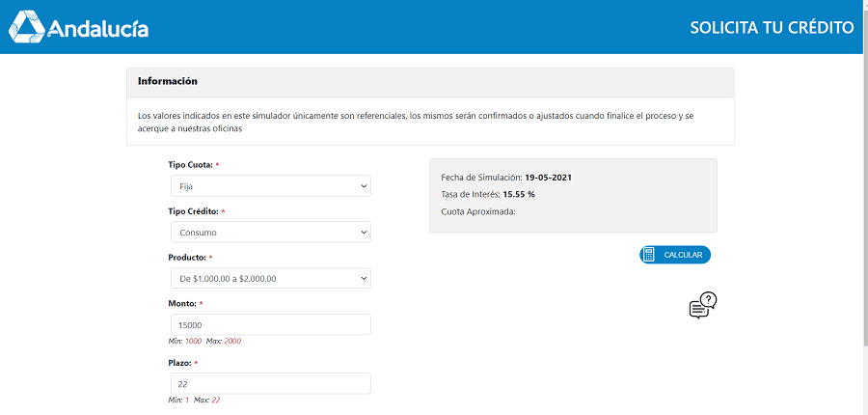The image size is (868, 415).
Task: Click the Tasa de Interés 15.55 % line
Action: pyautogui.click(x=487, y=194)
